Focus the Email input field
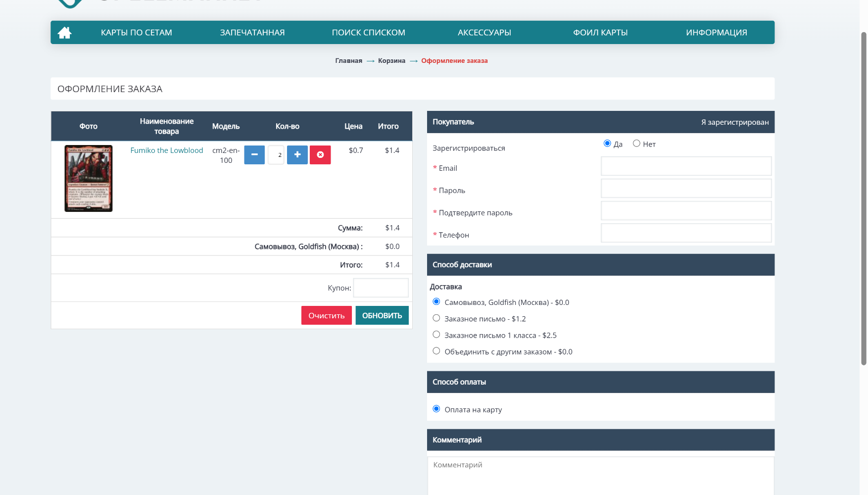Viewport: 868px width, 495px height. click(686, 166)
